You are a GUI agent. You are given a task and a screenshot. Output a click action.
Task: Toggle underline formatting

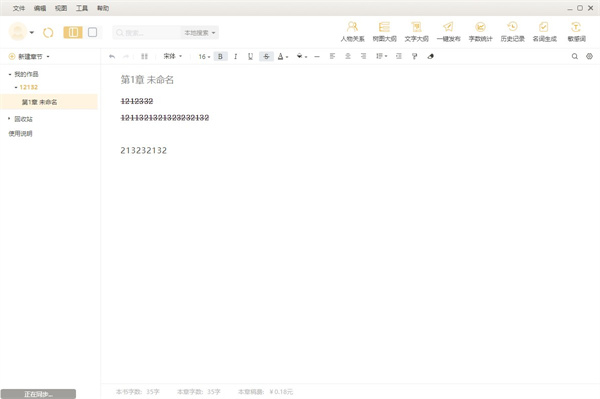point(250,57)
